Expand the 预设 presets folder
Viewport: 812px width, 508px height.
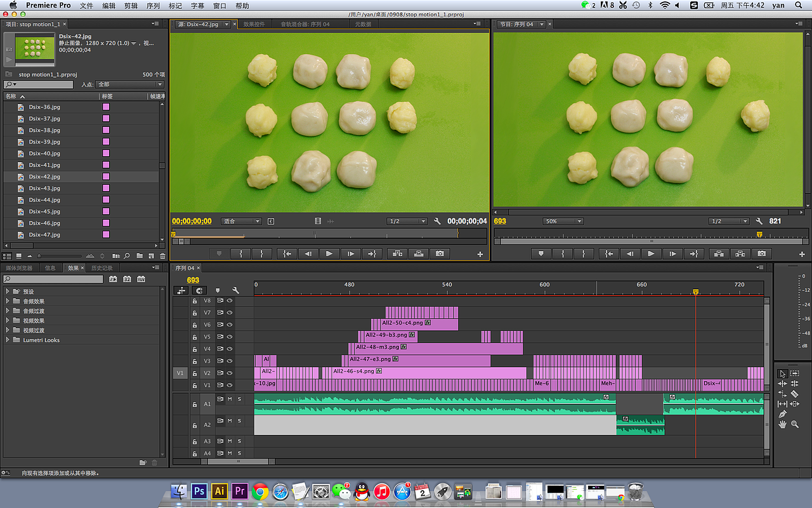8,291
